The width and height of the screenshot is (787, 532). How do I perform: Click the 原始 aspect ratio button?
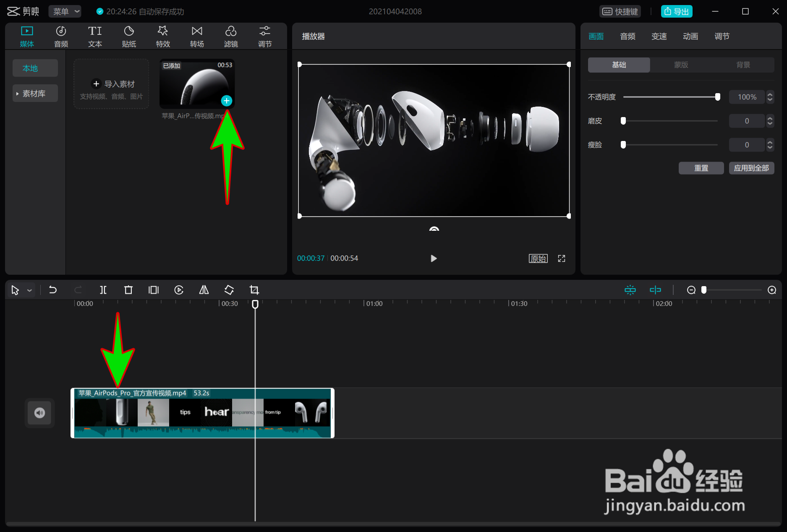click(x=538, y=258)
